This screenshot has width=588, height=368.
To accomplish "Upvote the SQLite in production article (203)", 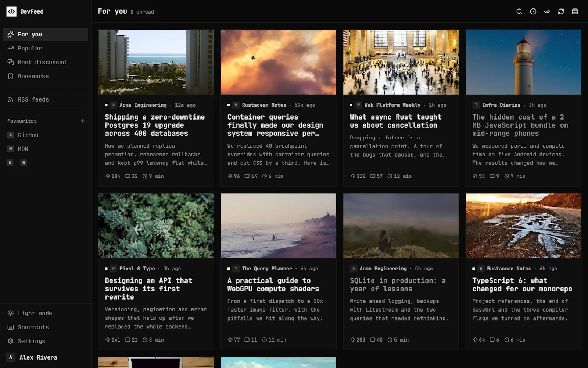I will tap(358, 340).
